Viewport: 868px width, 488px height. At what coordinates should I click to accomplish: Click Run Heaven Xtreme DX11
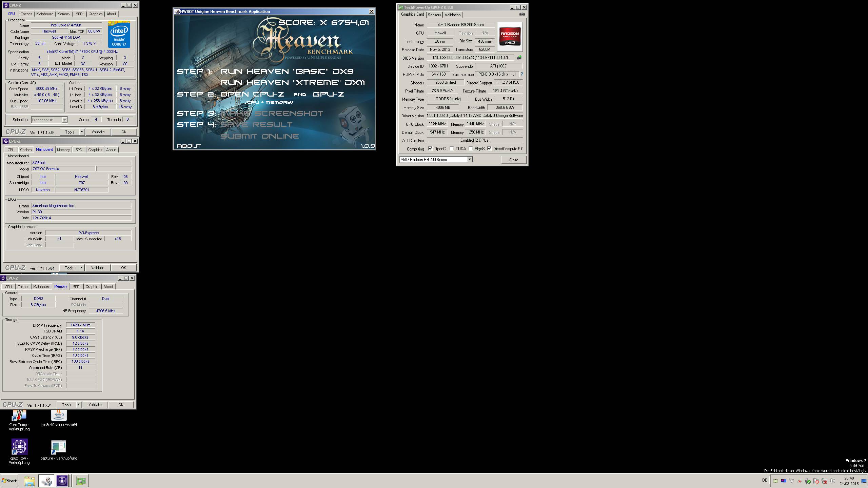click(x=293, y=82)
